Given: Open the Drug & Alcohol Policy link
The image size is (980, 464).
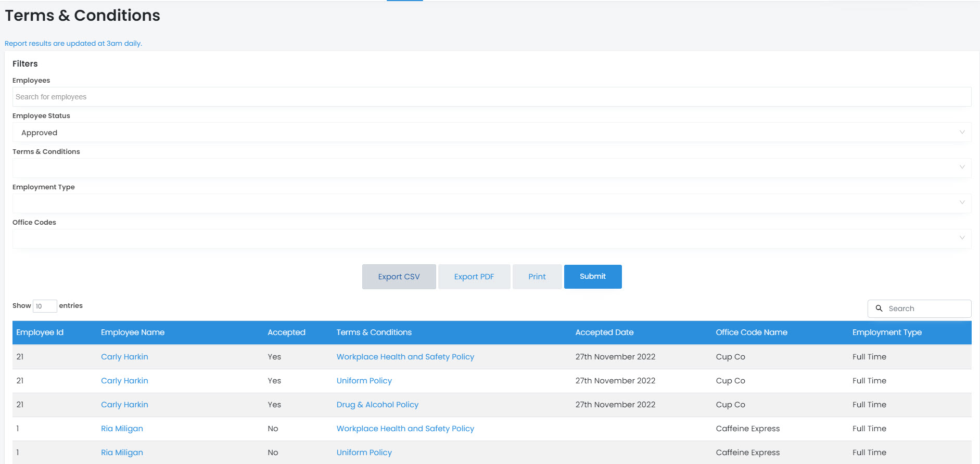Looking at the screenshot, I should (377, 405).
